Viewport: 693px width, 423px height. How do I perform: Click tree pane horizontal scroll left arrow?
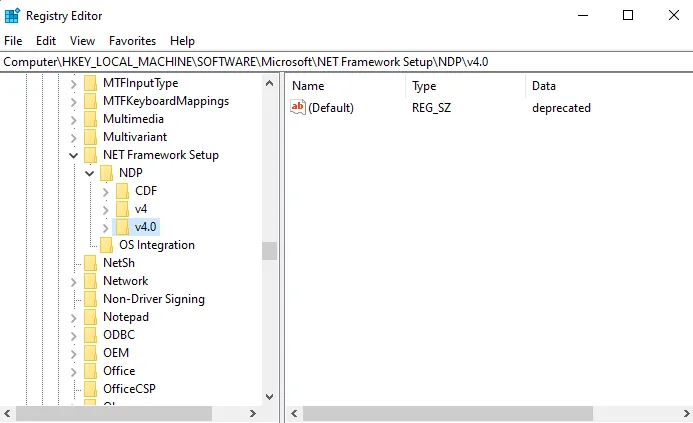click(7, 413)
